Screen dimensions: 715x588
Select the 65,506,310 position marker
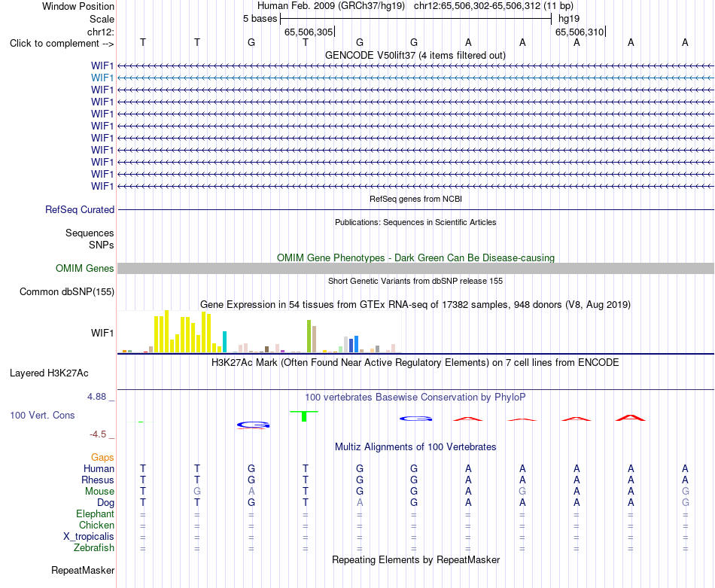pos(580,32)
